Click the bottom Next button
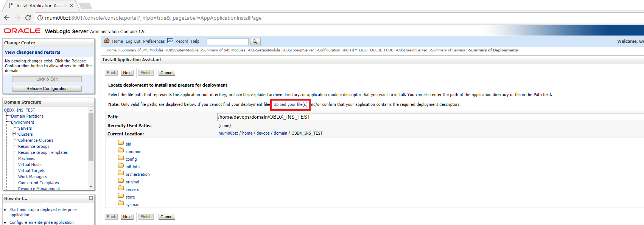The height and width of the screenshot is (225, 644). pyautogui.click(x=128, y=217)
